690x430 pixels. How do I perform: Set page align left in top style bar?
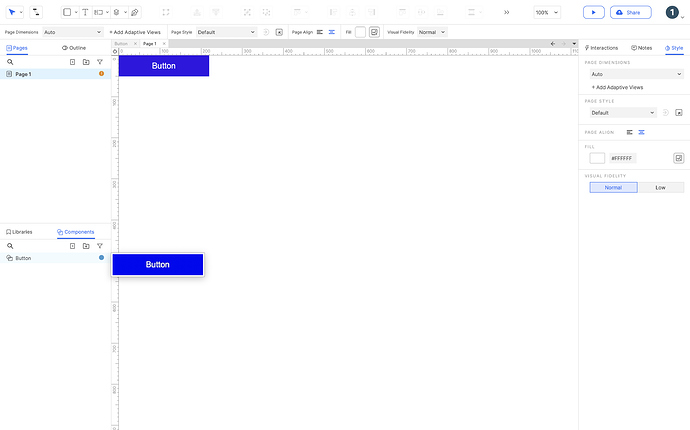tap(320, 32)
